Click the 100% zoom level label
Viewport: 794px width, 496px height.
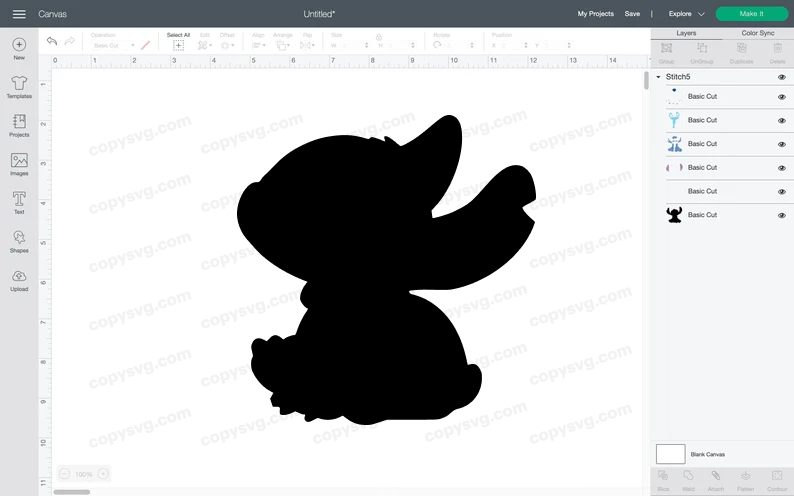[84, 474]
